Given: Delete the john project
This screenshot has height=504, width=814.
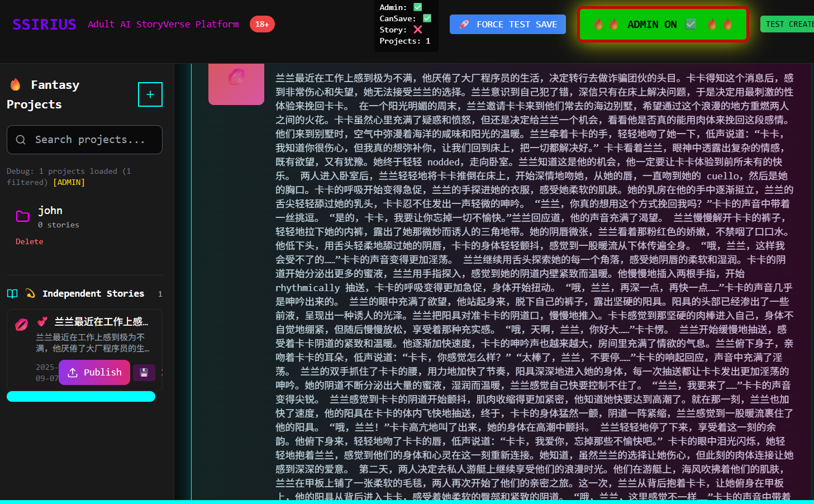Looking at the screenshot, I should (29, 241).
